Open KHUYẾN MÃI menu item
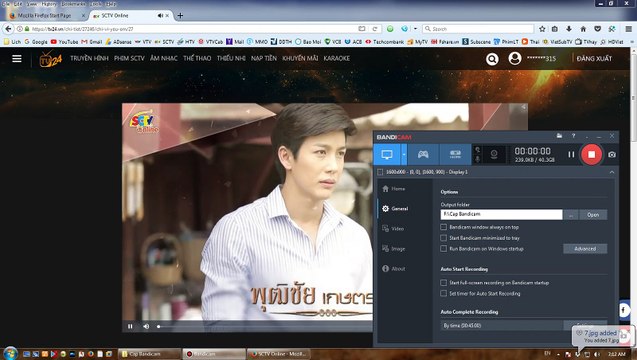 300,58
